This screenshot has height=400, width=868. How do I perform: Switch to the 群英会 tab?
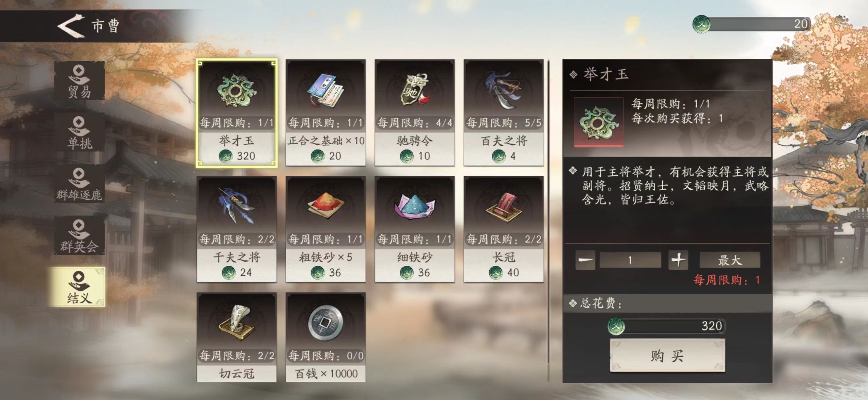[x=79, y=236]
